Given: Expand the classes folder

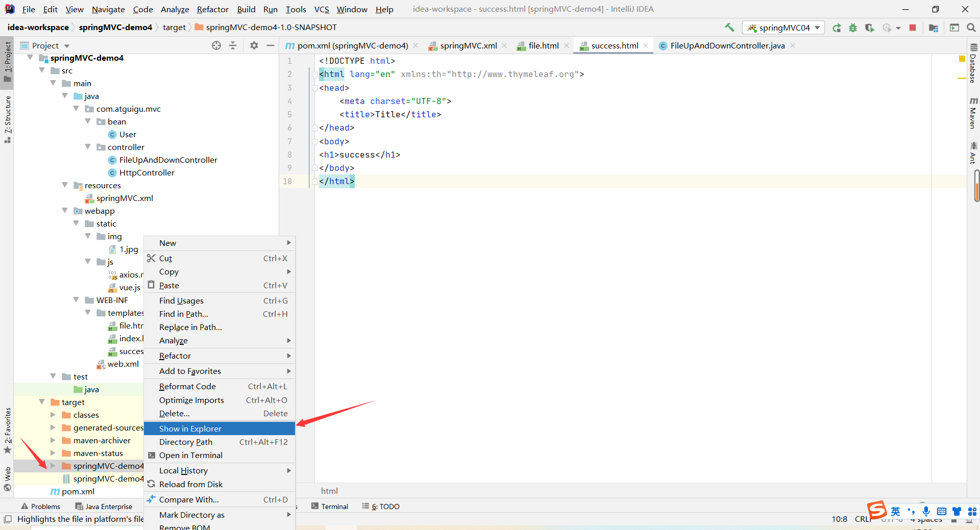Looking at the screenshot, I should pos(53,415).
